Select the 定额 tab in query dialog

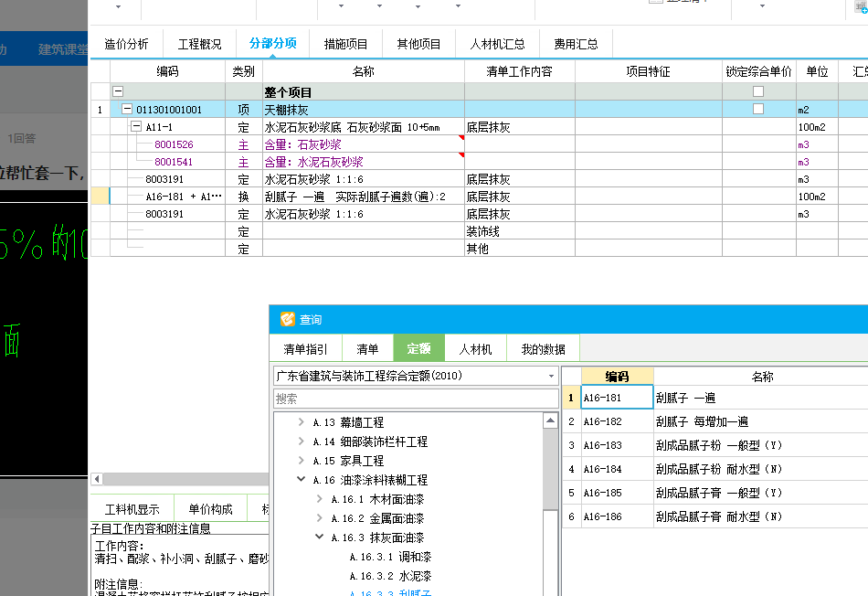(418, 348)
